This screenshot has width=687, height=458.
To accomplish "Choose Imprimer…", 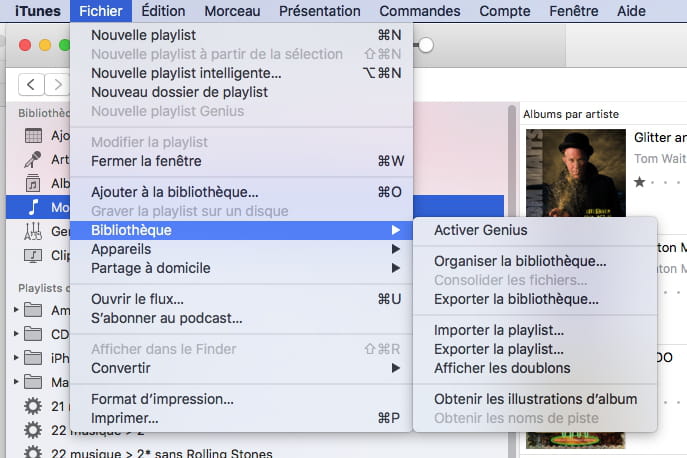I will 241,418.
